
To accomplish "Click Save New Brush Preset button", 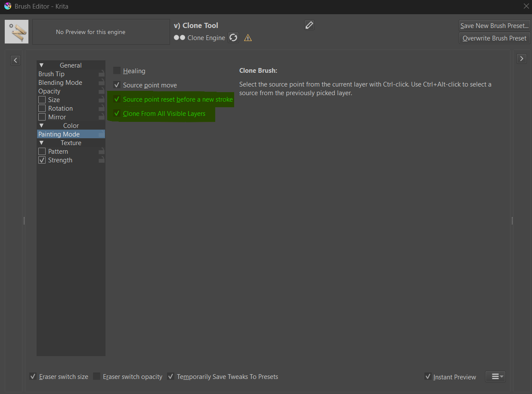I will [x=494, y=26].
